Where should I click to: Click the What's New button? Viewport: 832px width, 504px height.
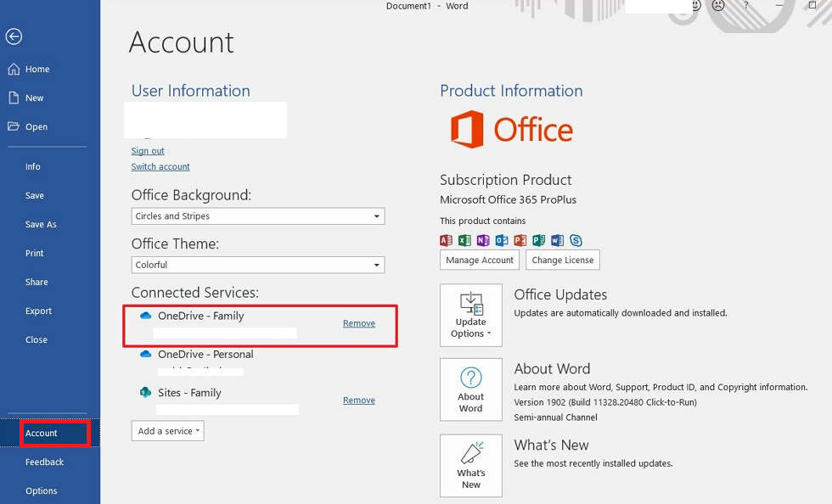coord(470,466)
